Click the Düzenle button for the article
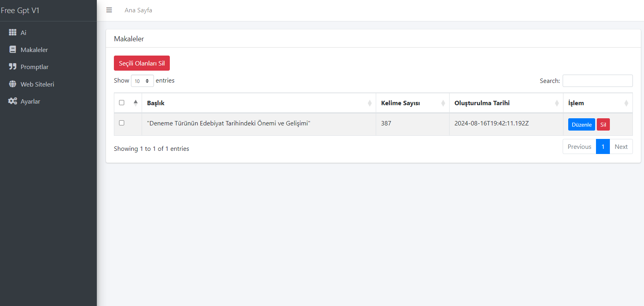The image size is (644, 306). click(x=582, y=125)
